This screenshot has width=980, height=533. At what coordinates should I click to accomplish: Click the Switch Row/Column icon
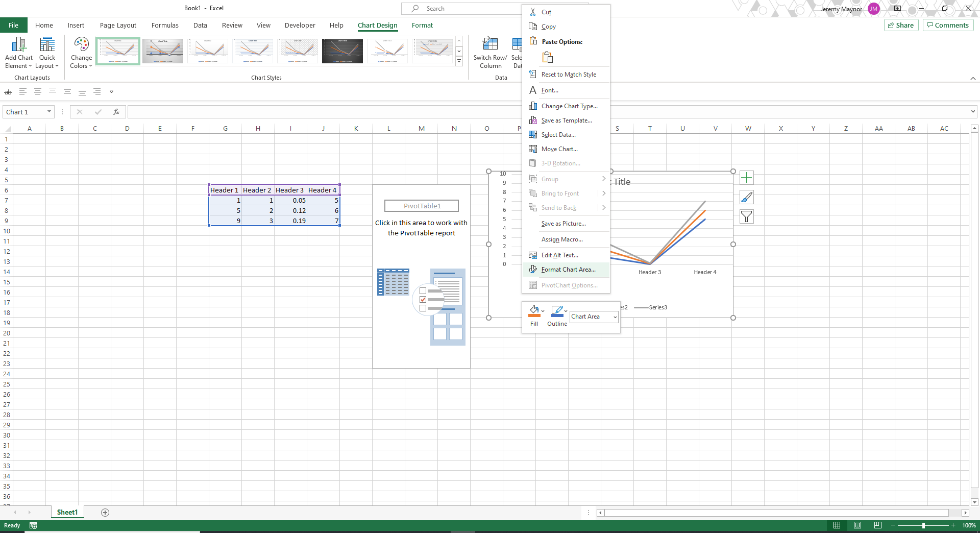tap(490, 44)
